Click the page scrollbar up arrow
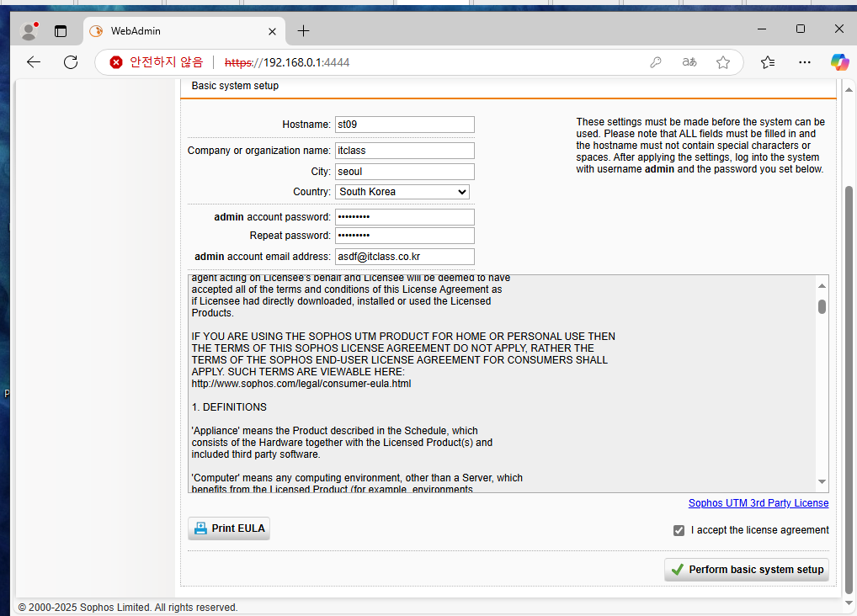Viewport: 857px width, 616px height. pos(849,89)
